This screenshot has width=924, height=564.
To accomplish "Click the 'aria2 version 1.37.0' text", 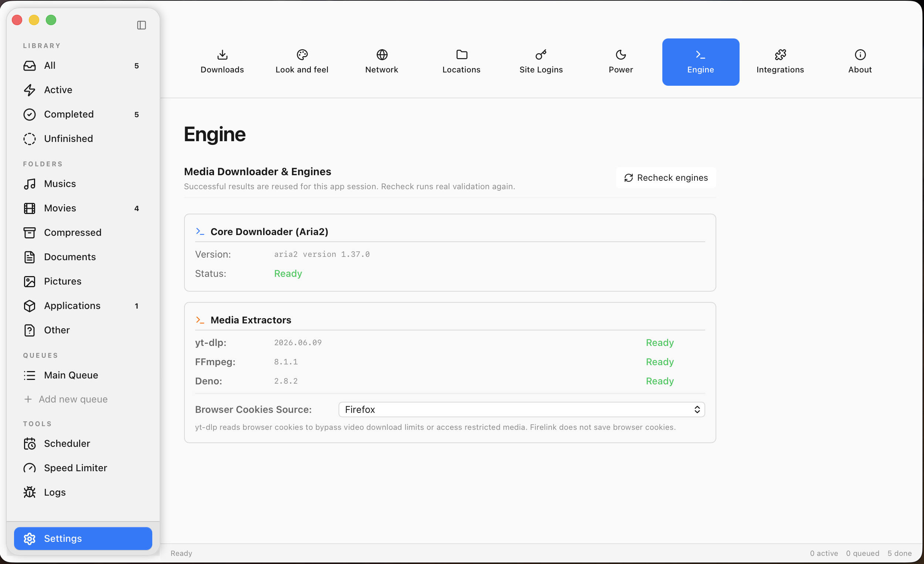I will coord(322,254).
